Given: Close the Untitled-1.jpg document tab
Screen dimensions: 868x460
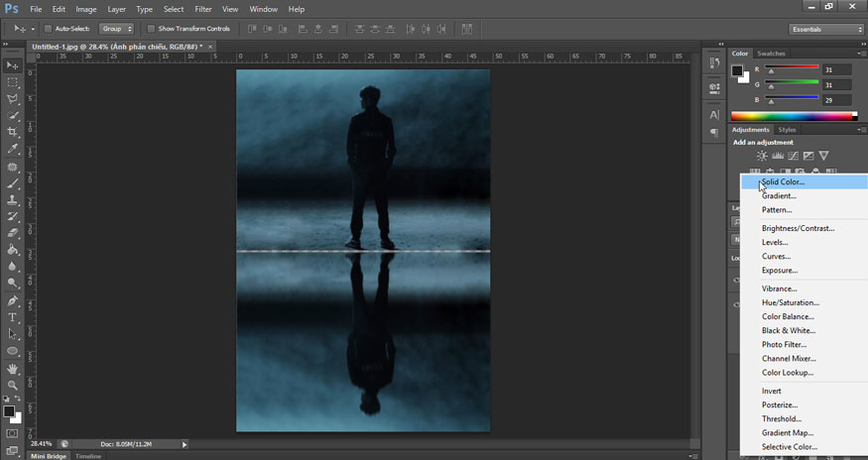Looking at the screenshot, I should (210, 47).
